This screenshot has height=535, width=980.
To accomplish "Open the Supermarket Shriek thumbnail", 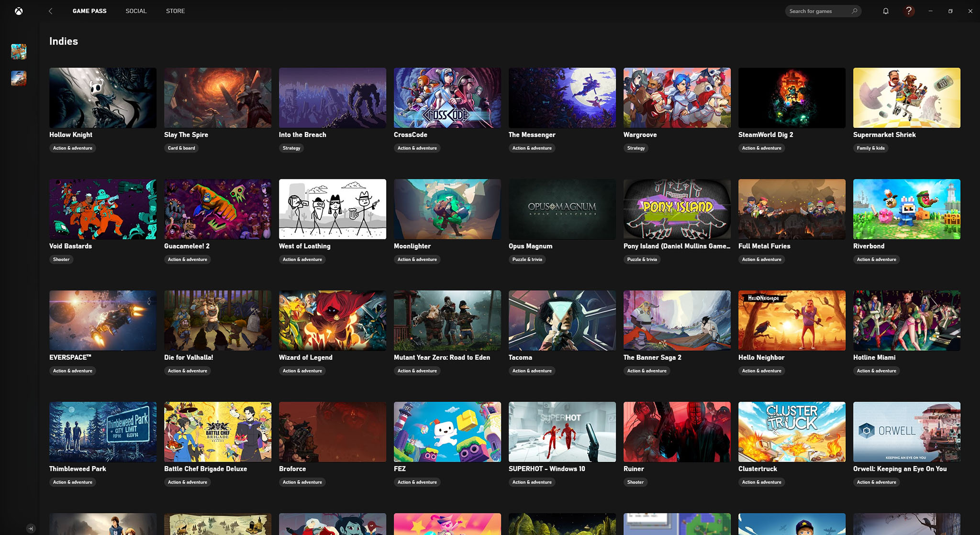I will coord(907,98).
